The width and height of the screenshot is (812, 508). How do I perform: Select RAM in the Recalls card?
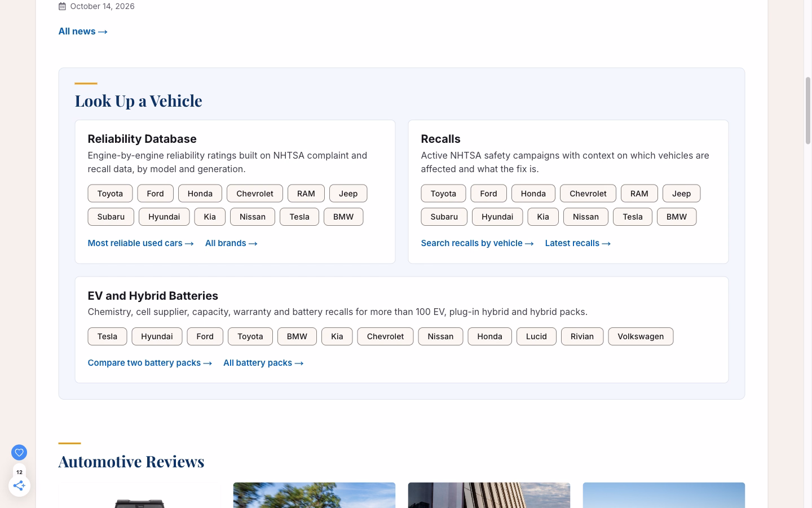639,194
